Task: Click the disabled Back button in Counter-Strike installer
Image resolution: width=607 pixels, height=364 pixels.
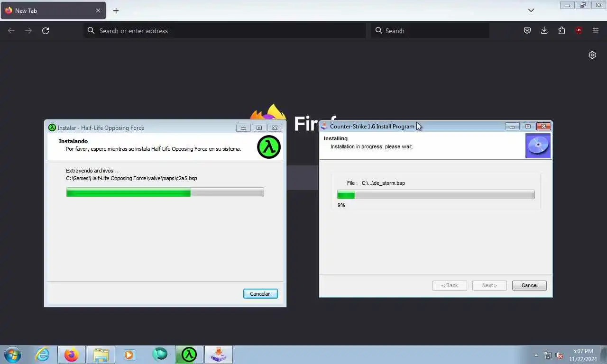Action: [x=450, y=285]
